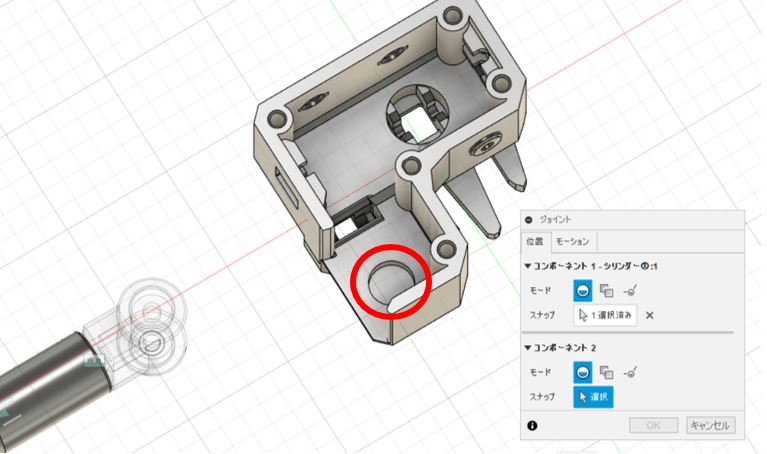Collapse the コンポーネント 1 section
Screen dimensions: 767x454
528,267
